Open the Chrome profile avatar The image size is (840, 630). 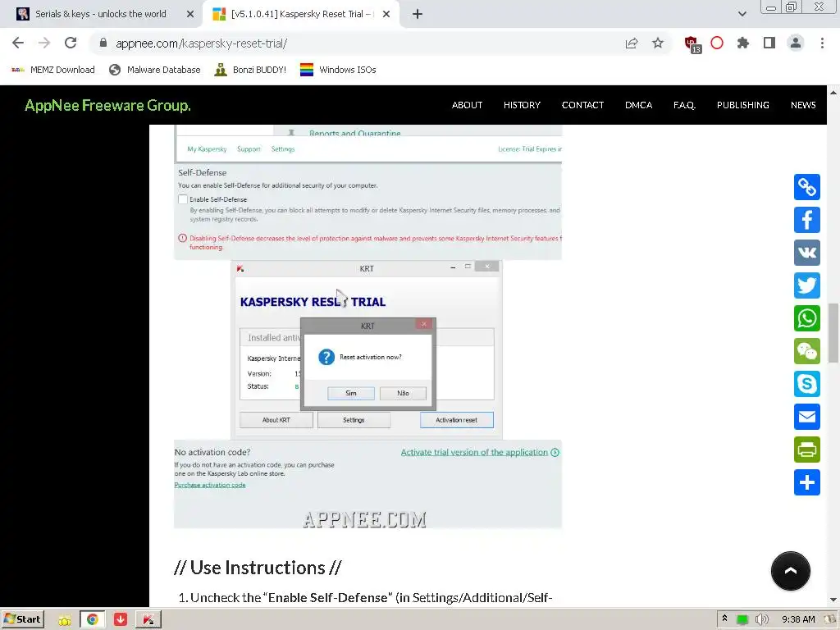click(x=796, y=43)
